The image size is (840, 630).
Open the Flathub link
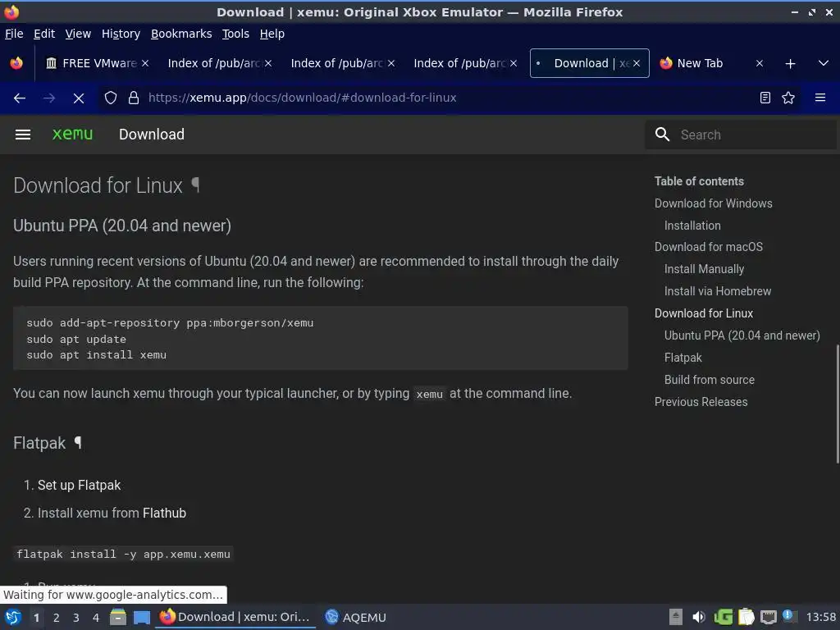pos(164,514)
